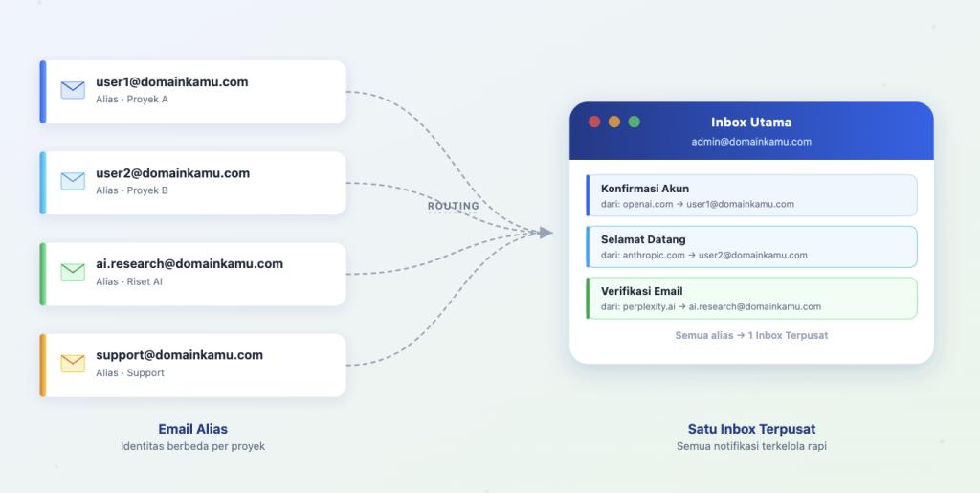
Task: Click the green envelope icon for ai.research alias
Action: 73,273
